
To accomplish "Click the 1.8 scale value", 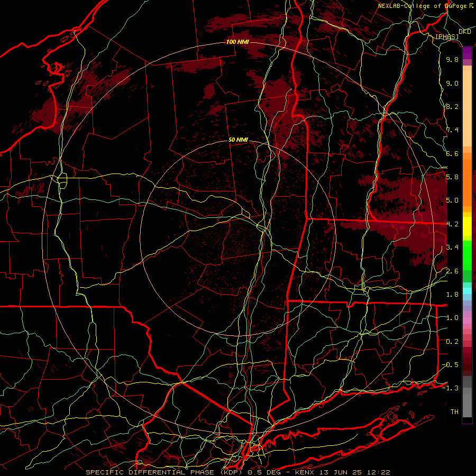I will (x=452, y=295).
